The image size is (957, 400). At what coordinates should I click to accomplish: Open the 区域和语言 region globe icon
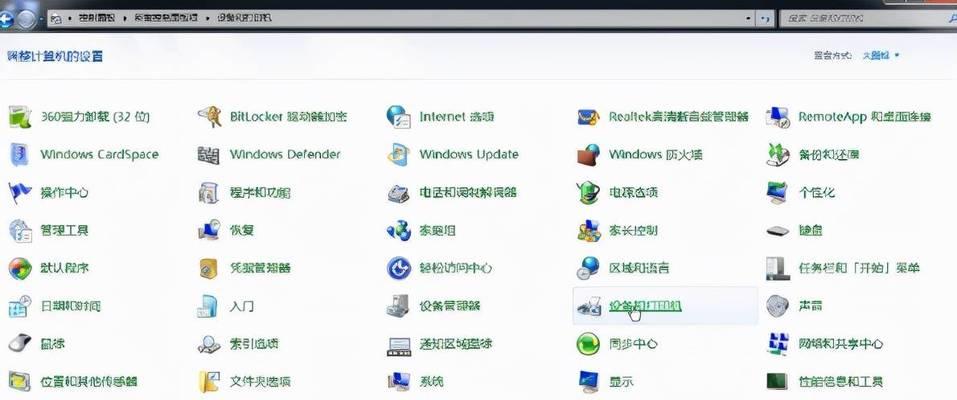[588, 268]
